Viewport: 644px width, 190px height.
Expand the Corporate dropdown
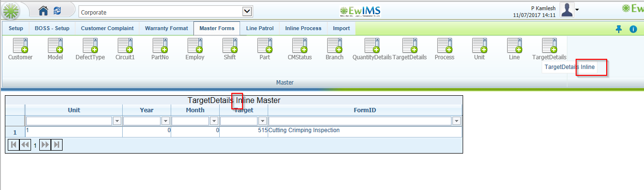pyautogui.click(x=247, y=11)
